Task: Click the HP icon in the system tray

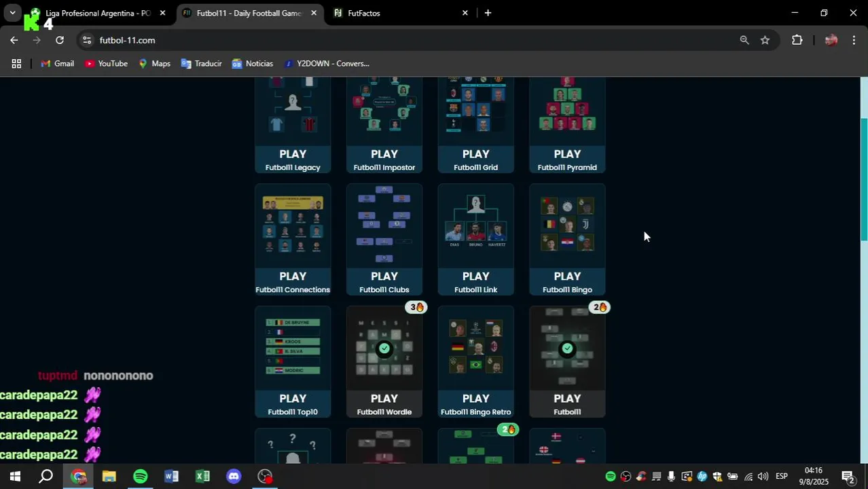Action: click(702, 476)
